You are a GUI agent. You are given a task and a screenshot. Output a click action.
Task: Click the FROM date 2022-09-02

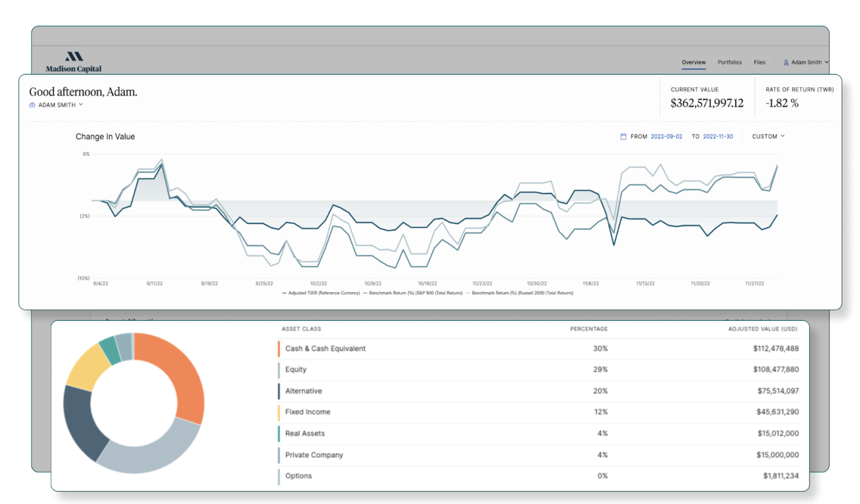666,137
